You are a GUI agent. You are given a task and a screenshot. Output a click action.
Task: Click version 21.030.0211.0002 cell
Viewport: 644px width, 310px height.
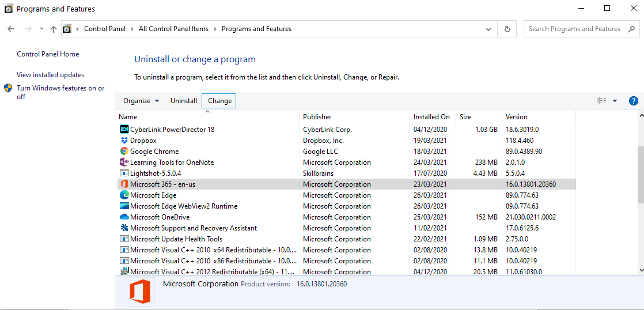[530, 217]
